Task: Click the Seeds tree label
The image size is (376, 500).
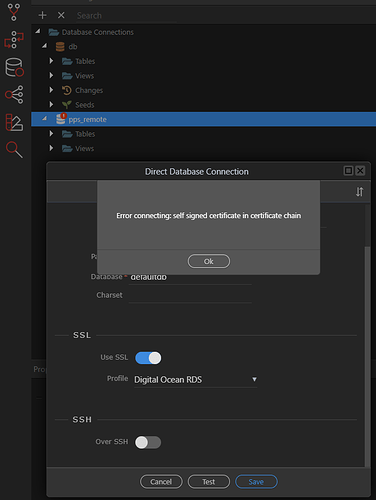Action: (85, 105)
